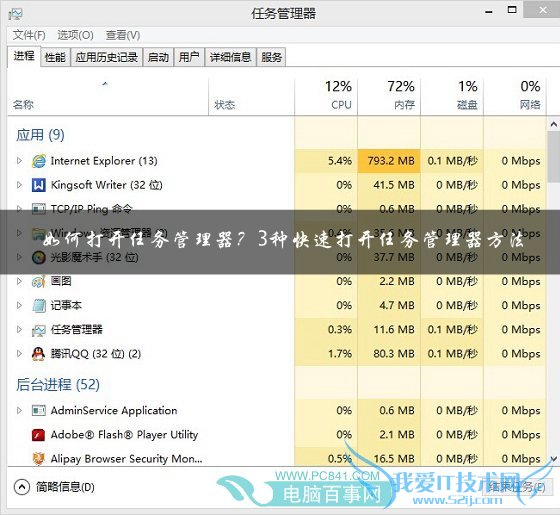Expand the Kingsoft Writer process row
The width and height of the screenshot is (560, 515).
tap(19, 185)
